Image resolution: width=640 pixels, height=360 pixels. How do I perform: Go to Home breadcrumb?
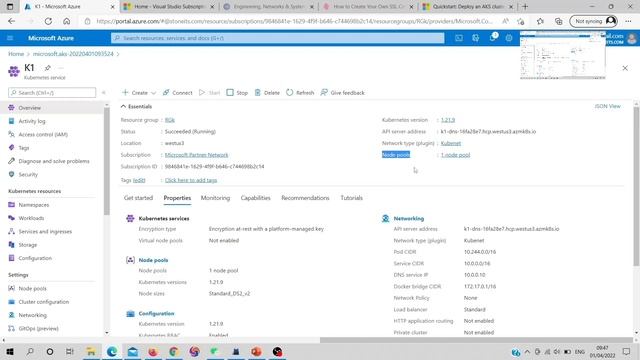click(x=16, y=54)
